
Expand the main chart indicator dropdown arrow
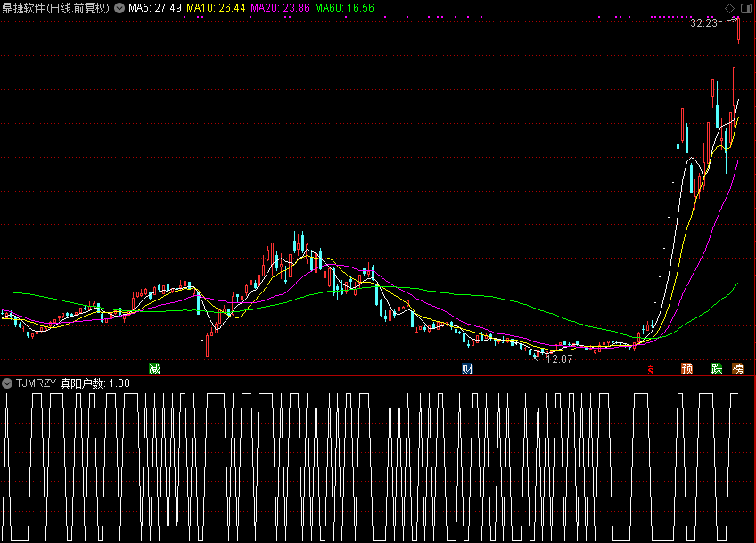tap(119, 8)
